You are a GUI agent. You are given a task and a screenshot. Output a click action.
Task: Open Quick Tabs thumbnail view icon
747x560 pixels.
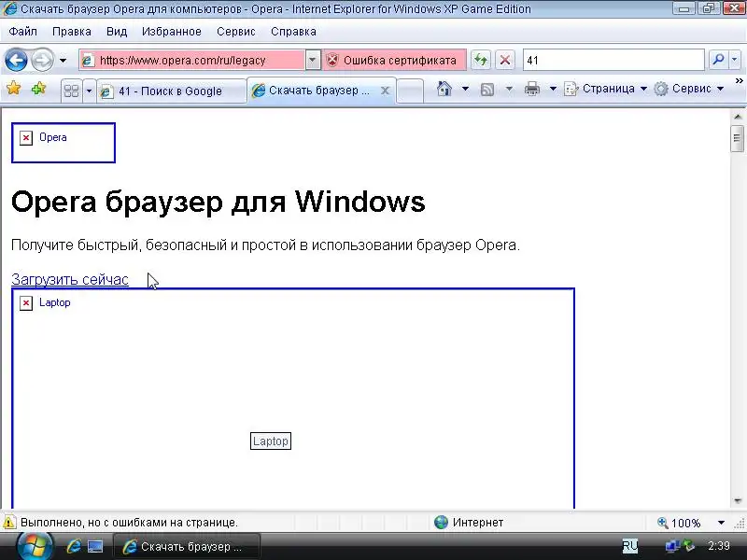point(72,91)
